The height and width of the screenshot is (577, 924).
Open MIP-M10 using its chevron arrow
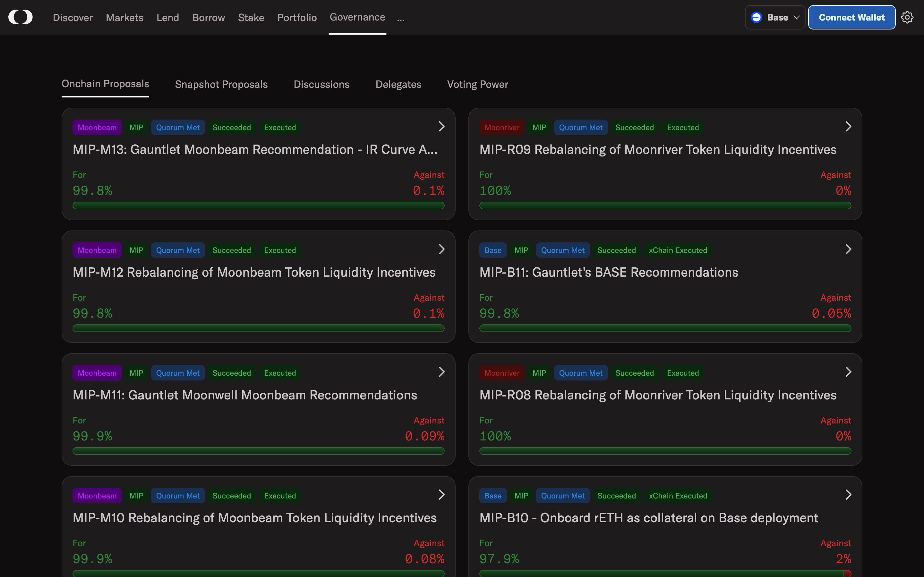(441, 495)
